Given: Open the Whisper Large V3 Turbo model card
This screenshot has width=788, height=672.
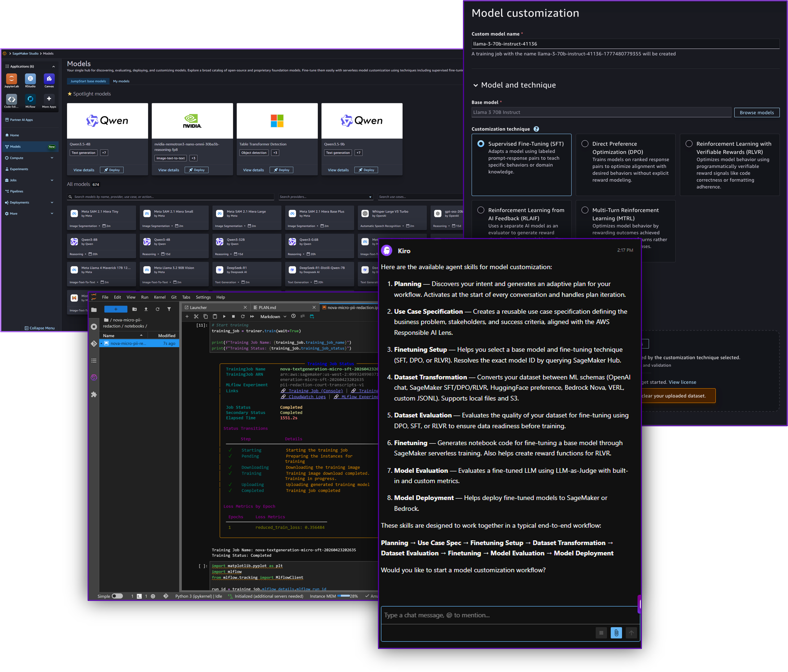Looking at the screenshot, I should [x=392, y=218].
